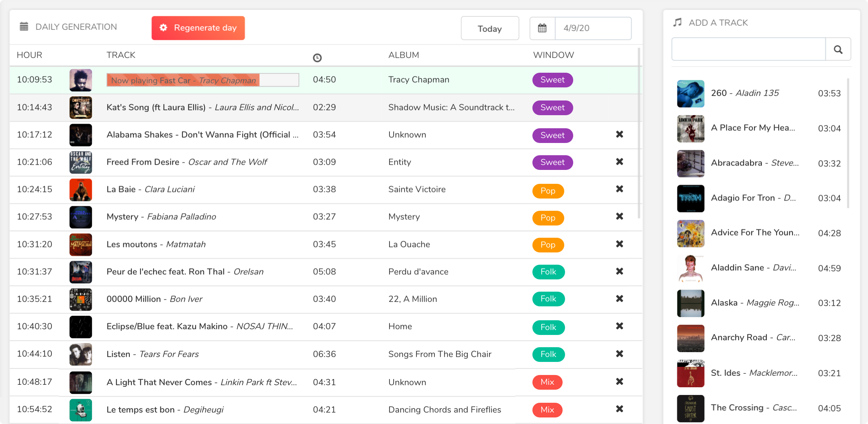Click the date field showing 4/9/20
The image size is (868, 424).
click(593, 28)
